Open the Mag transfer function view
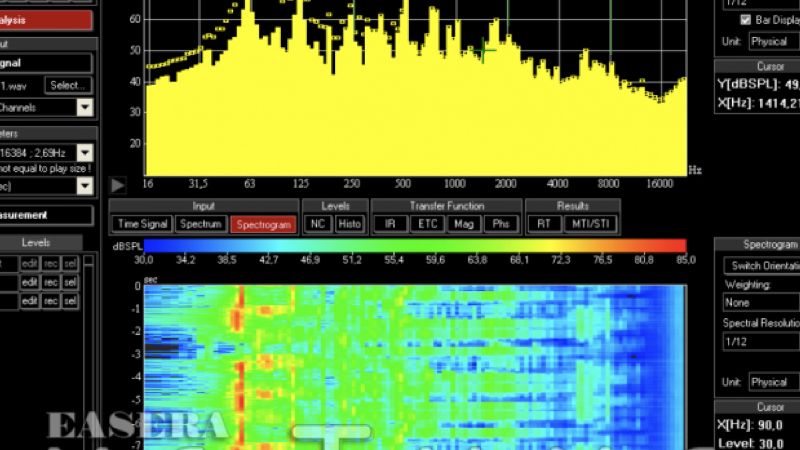This screenshot has height=450, width=800. pos(464,224)
